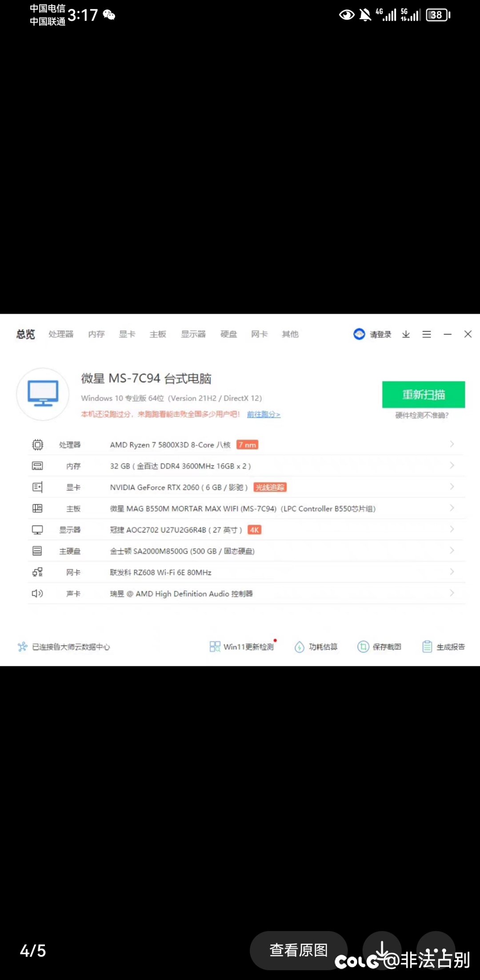Click the graphics card icon
This screenshot has height=980, width=480.
point(38,487)
